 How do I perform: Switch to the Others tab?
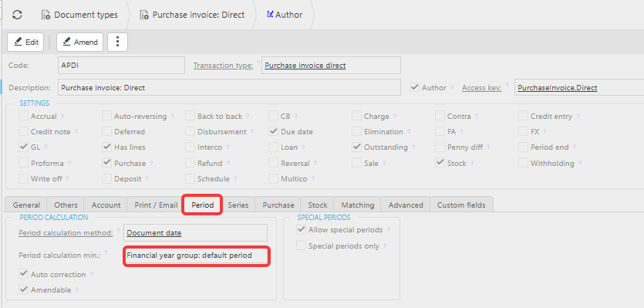(x=66, y=205)
